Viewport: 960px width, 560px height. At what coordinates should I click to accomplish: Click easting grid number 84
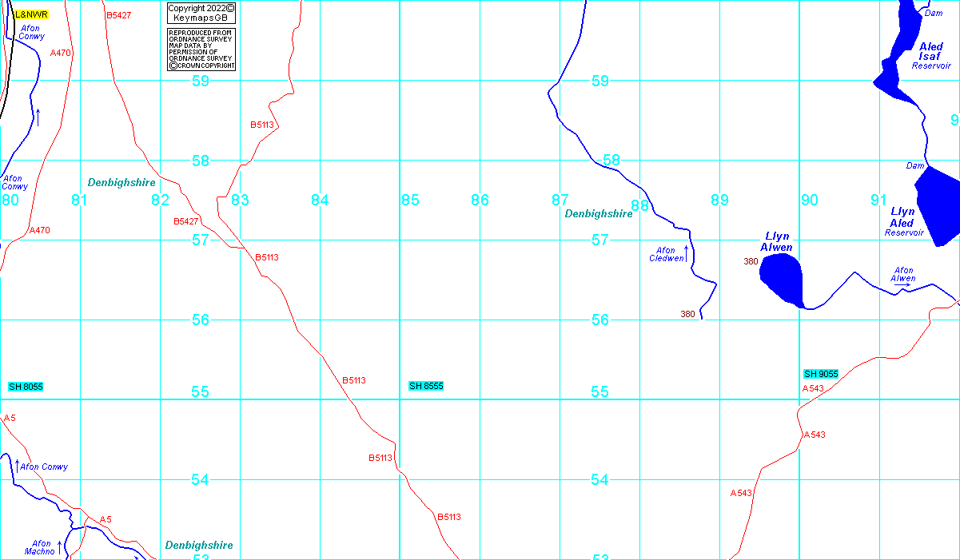click(320, 200)
